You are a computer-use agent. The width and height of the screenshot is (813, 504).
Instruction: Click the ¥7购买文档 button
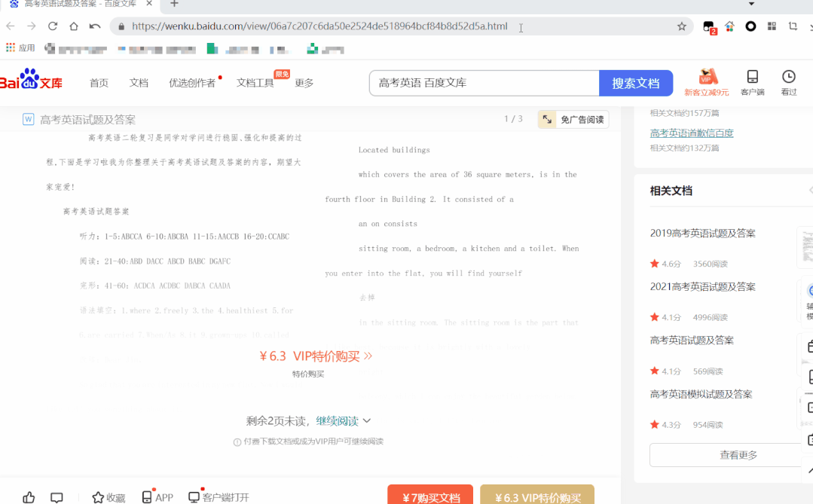(430, 495)
